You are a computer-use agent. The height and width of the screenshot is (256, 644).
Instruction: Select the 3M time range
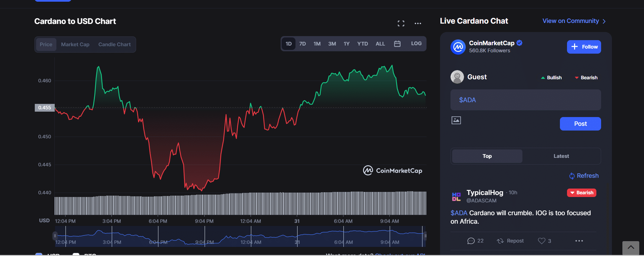click(x=332, y=44)
